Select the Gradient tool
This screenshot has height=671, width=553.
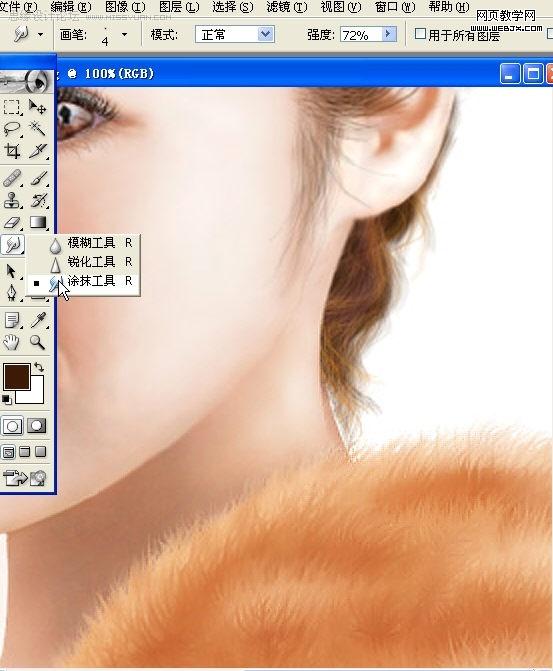(38, 223)
